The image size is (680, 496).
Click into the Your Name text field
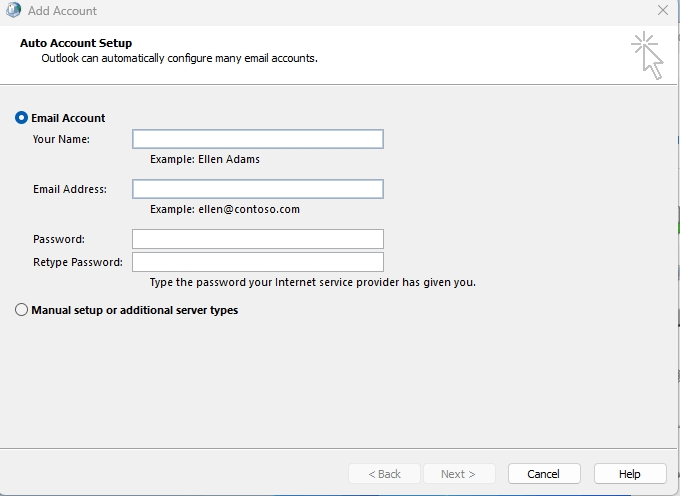[258, 139]
